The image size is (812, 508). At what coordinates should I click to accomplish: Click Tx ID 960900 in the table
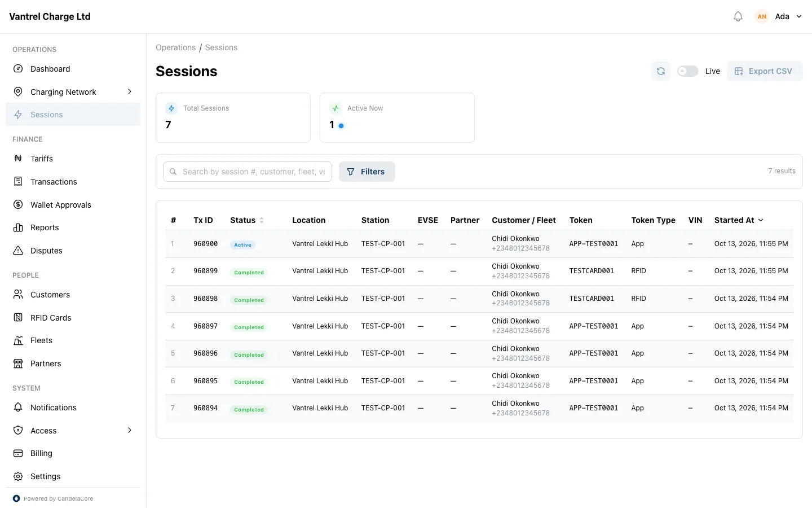205,244
